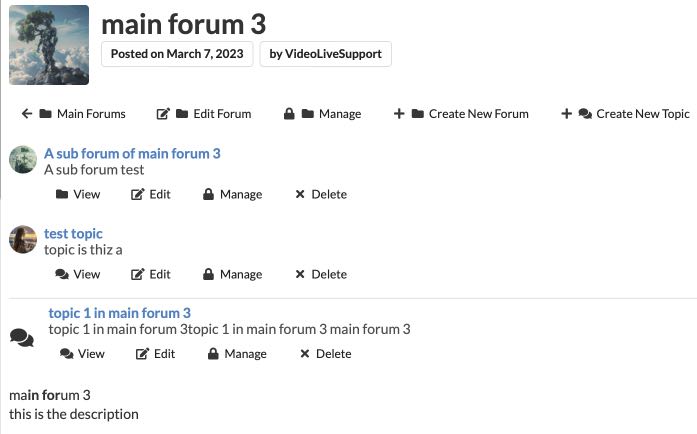
Task: Delete the test topic
Action: pyautogui.click(x=321, y=274)
